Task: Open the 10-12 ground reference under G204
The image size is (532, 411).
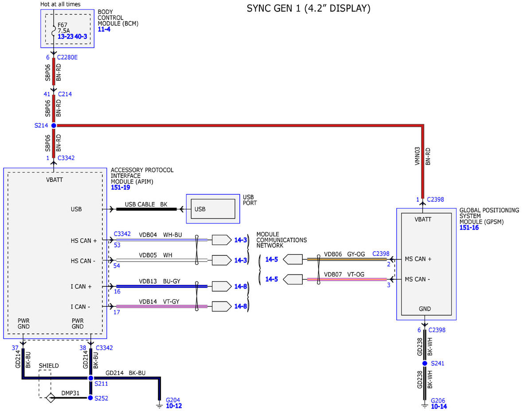Action: pyautogui.click(x=173, y=406)
